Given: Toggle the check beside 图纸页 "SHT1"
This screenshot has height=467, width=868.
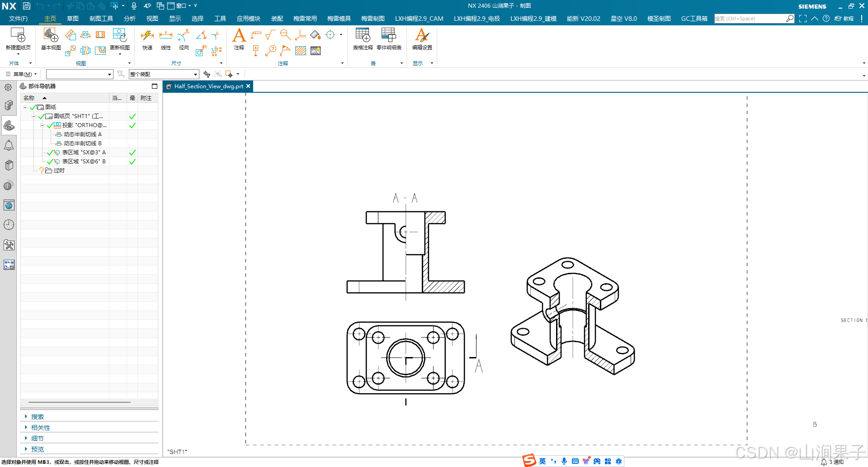Looking at the screenshot, I should [x=41, y=116].
